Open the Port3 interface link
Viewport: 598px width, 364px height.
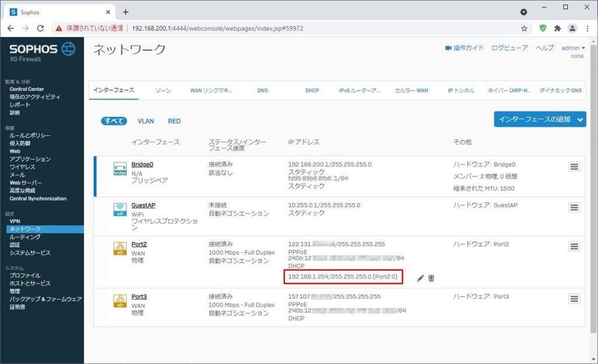[139, 296]
